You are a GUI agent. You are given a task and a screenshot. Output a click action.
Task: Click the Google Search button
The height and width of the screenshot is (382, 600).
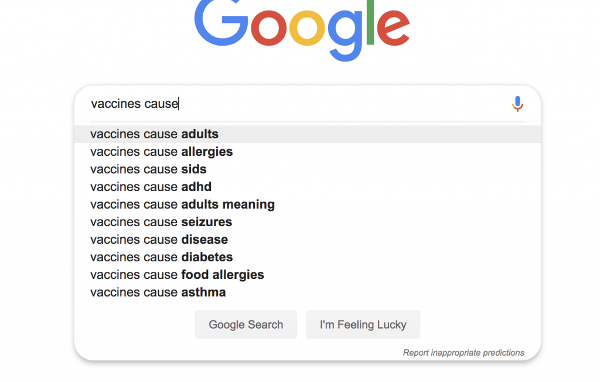[246, 325]
